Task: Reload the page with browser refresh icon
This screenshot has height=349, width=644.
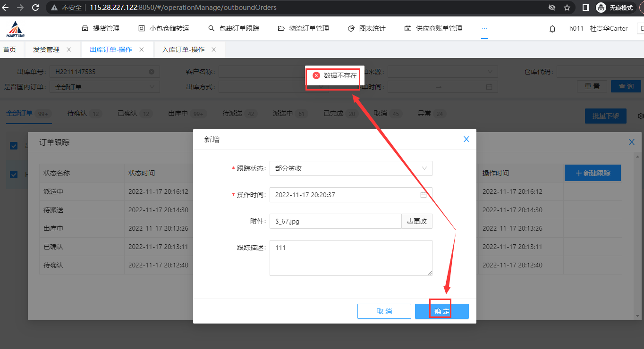Action: click(x=35, y=8)
